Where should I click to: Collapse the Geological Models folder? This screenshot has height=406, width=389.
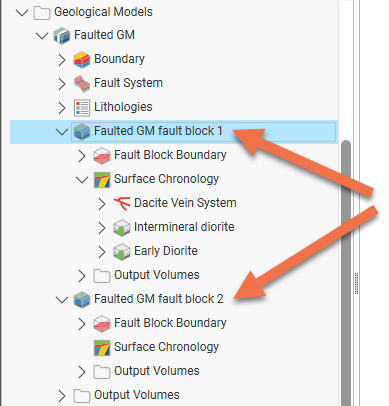click(22, 13)
